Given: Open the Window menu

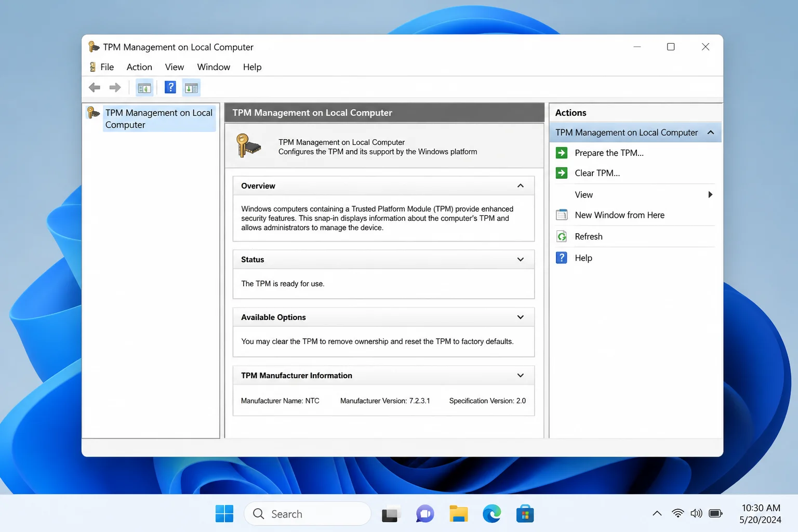Looking at the screenshot, I should [x=214, y=67].
